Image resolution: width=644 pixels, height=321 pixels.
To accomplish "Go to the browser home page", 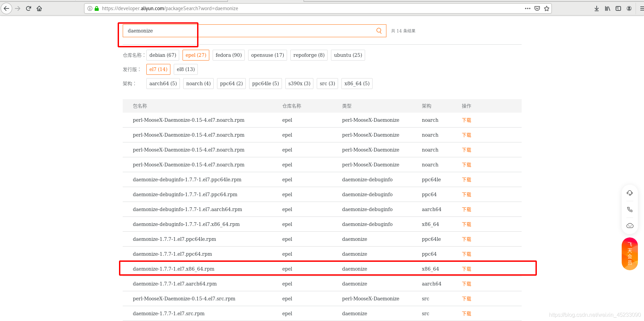I will point(39,8).
